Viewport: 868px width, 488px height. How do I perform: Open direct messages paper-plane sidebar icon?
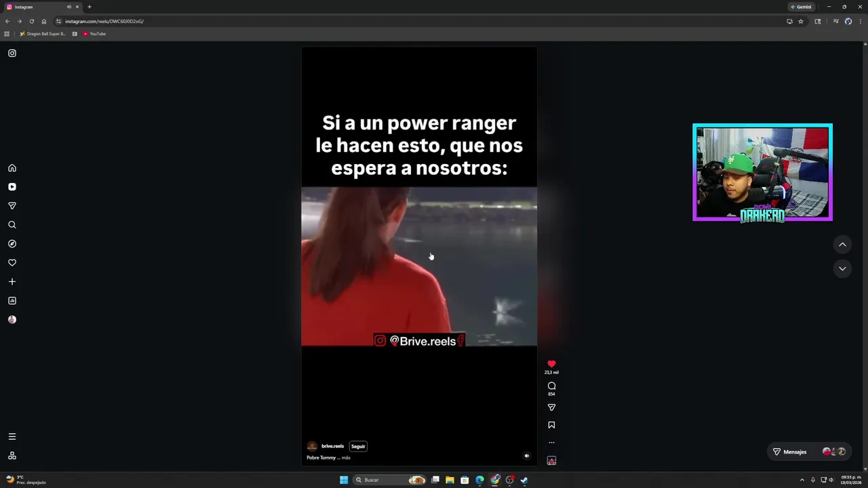[x=12, y=206]
